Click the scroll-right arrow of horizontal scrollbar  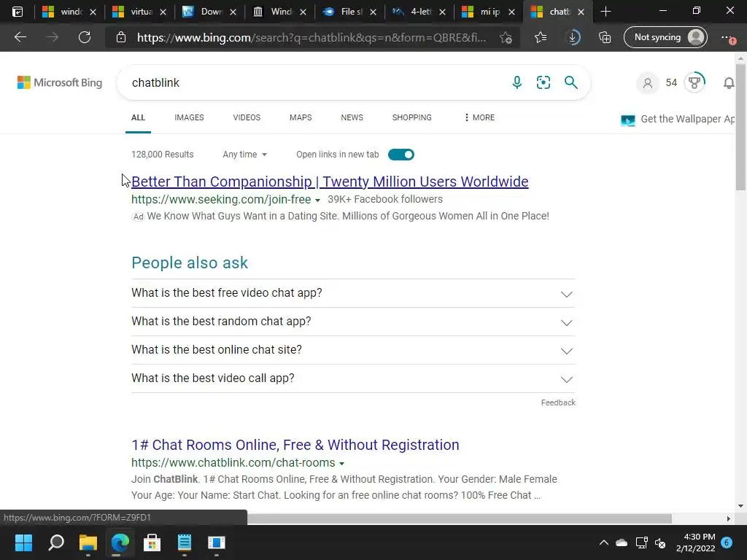[x=729, y=518]
